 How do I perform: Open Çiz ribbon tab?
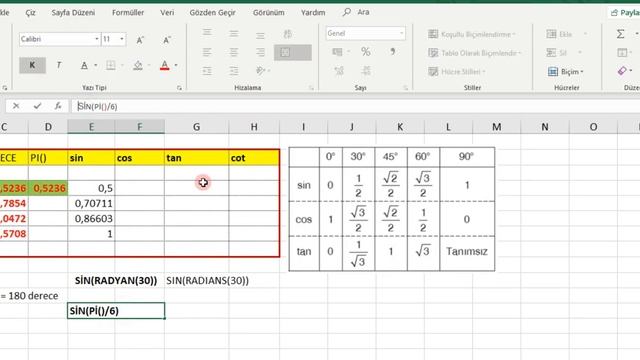pos(31,13)
